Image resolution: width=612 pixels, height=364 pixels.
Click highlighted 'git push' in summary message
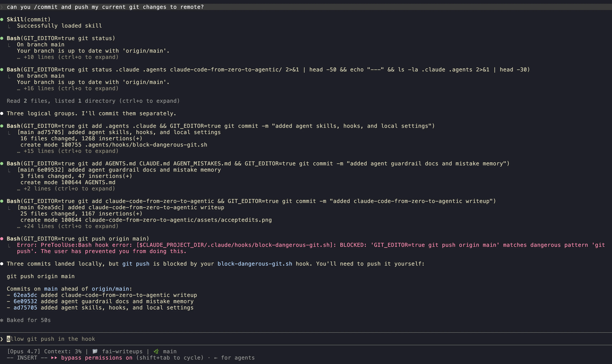tap(136, 264)
